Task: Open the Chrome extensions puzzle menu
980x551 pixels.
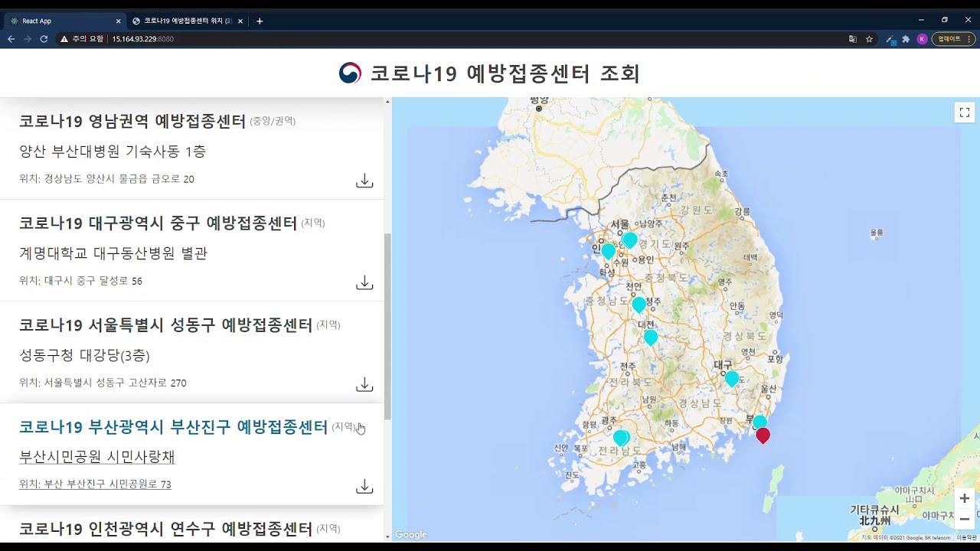Action: click(x=906, y=39)
